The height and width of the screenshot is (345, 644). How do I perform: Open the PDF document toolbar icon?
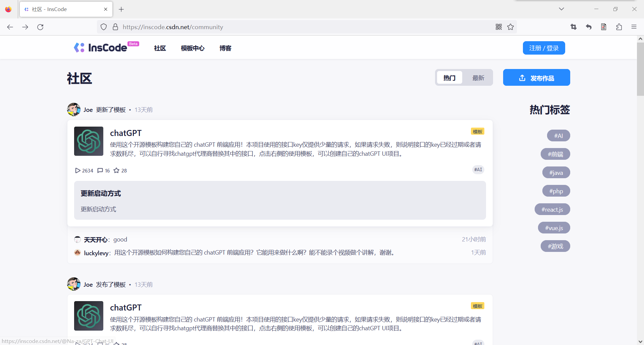click(604, 27)
